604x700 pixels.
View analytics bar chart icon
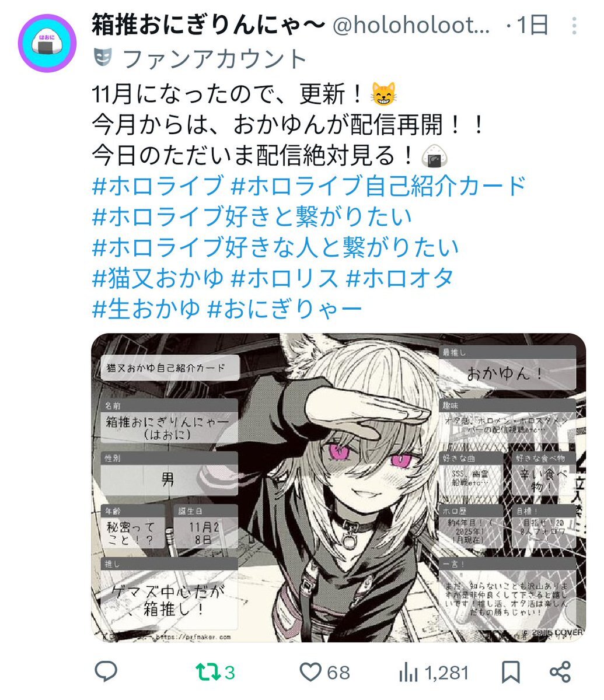pos(409,673)
